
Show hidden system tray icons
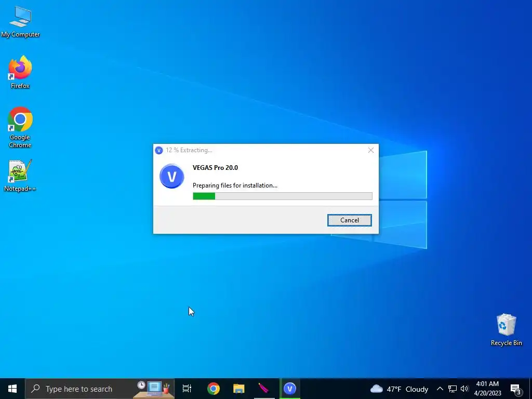click(x=440, y=389)
